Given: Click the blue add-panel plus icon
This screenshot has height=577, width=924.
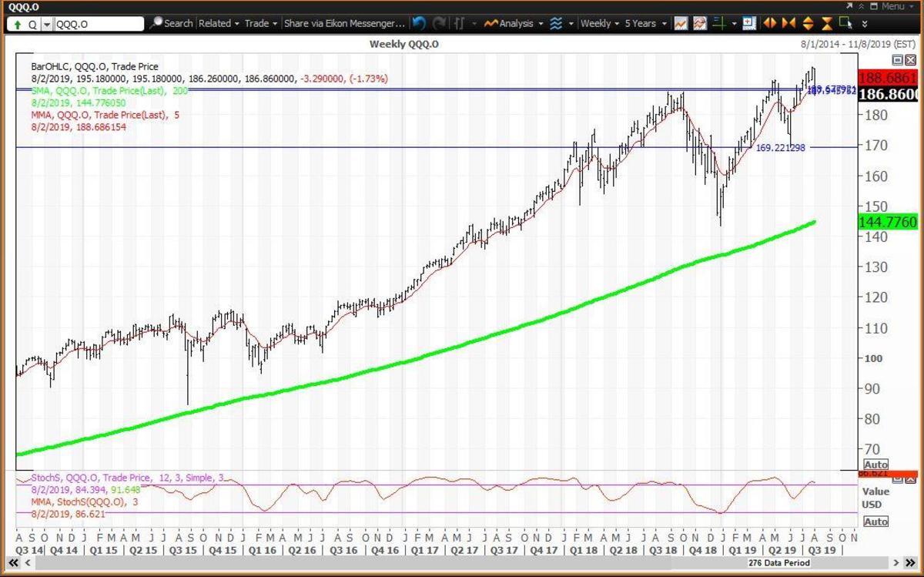Looking at the screenshot, I should pyautogui.click(x=748, y=23).
